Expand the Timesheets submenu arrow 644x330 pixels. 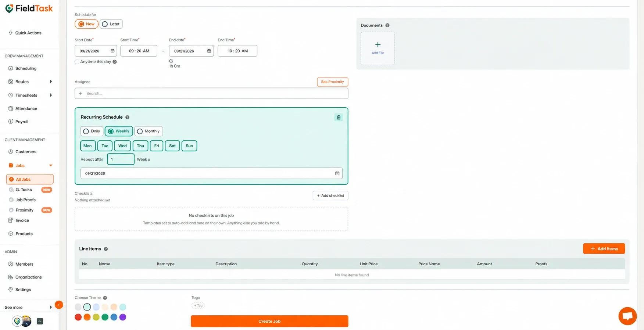coord(51,95)
